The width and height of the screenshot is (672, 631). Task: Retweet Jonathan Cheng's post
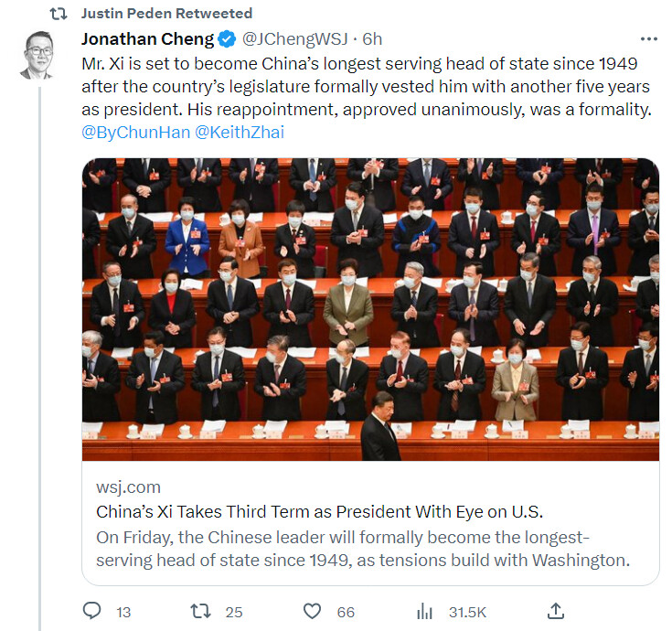coord(200,611)
